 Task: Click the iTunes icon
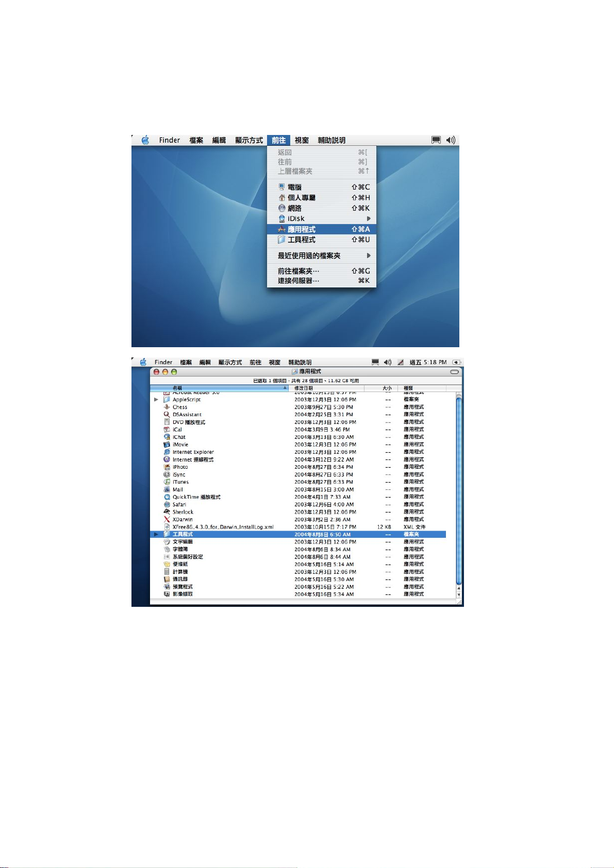pyautogui.click(x=167, y=482)
